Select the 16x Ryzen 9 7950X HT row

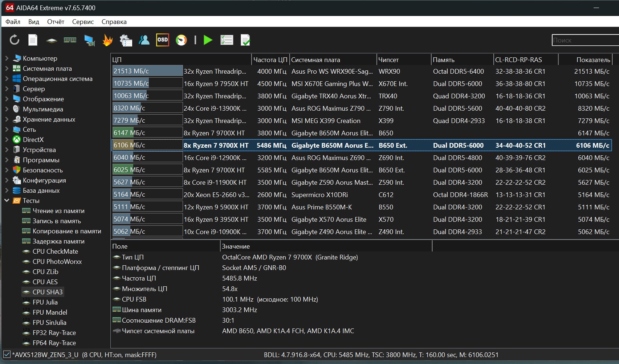[x=361, y=83]
